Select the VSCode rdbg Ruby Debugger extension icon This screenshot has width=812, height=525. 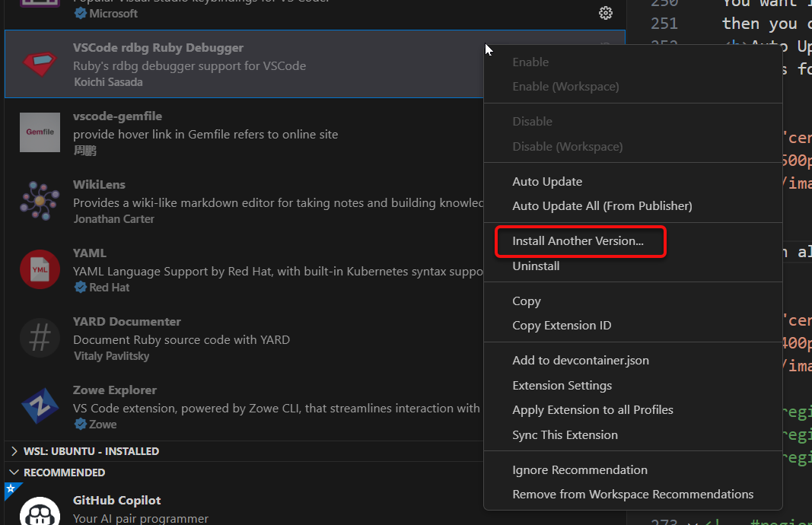(x=40, y=63)
